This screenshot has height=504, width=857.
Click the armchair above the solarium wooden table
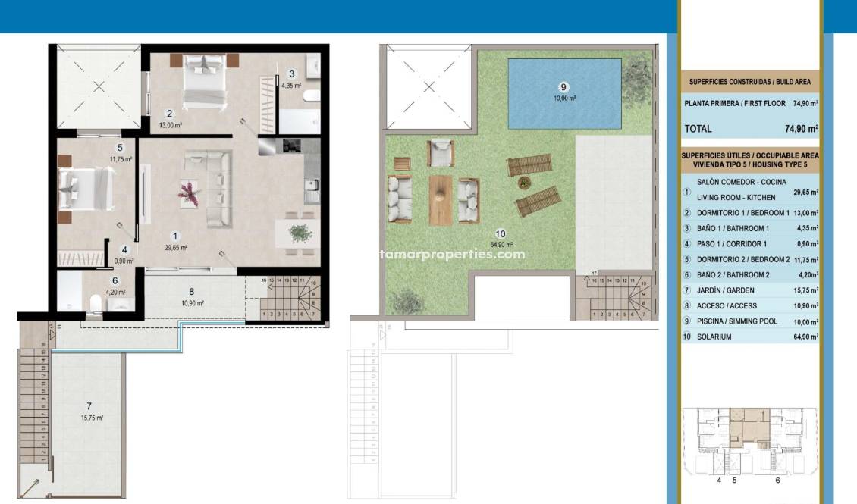441,153
